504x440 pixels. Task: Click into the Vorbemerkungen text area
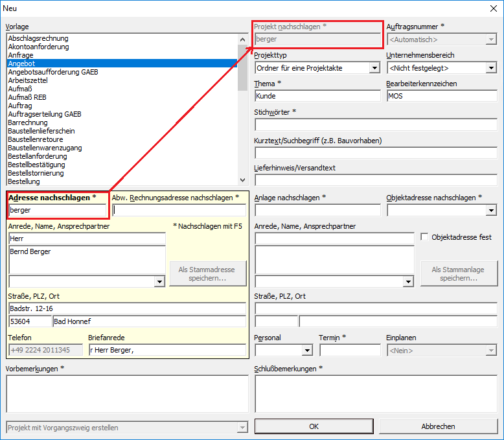pos(127,393)
